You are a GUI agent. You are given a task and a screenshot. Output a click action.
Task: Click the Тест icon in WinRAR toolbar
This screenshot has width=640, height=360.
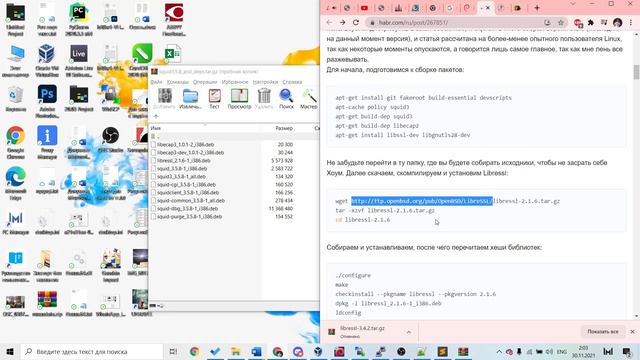point(214,99)
